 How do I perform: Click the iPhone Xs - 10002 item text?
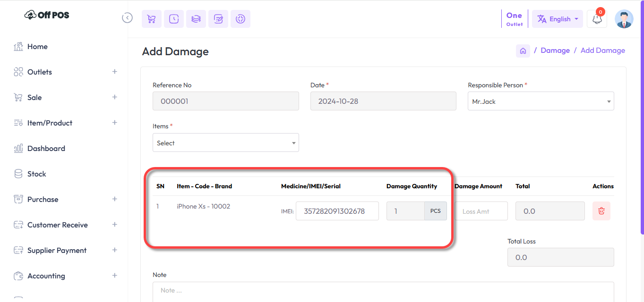[x=203, y=206]
